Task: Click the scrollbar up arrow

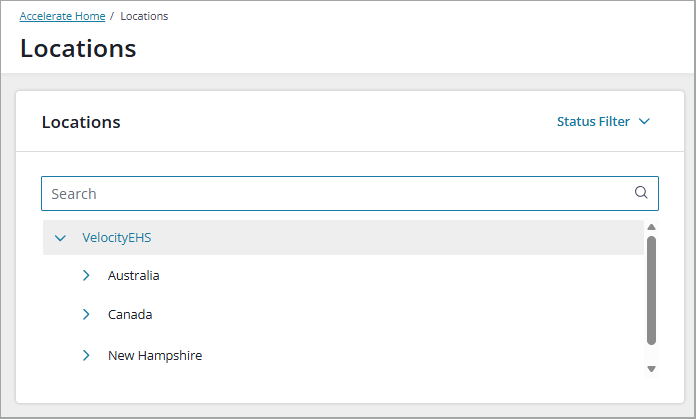Action: [x=651, y=227]
